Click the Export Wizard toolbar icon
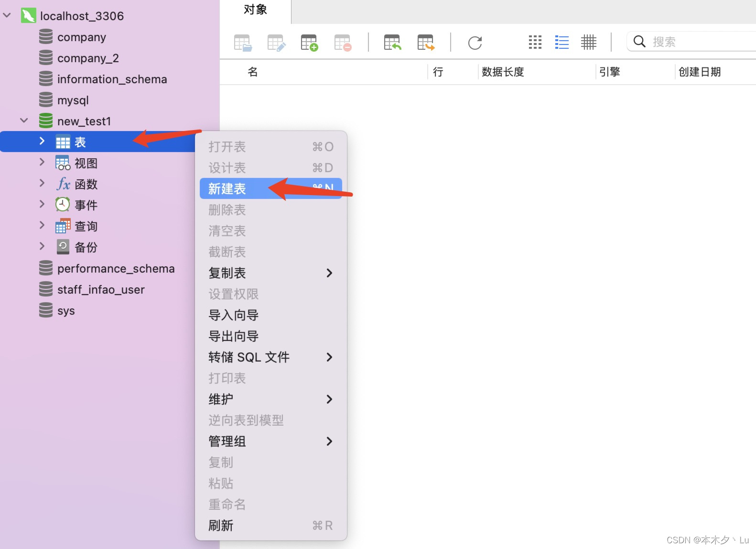 (x=426, y=43)
